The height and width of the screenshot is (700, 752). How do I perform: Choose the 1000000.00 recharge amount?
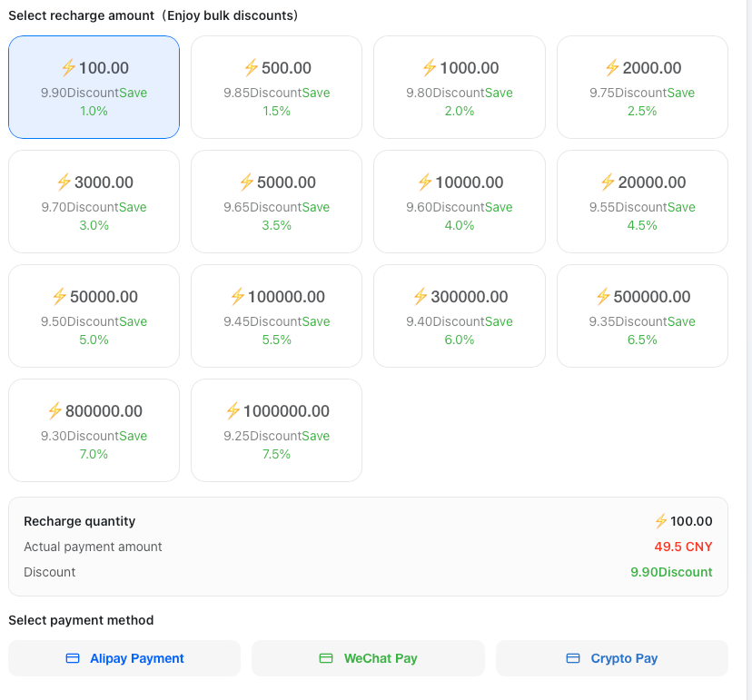[277, 430]
